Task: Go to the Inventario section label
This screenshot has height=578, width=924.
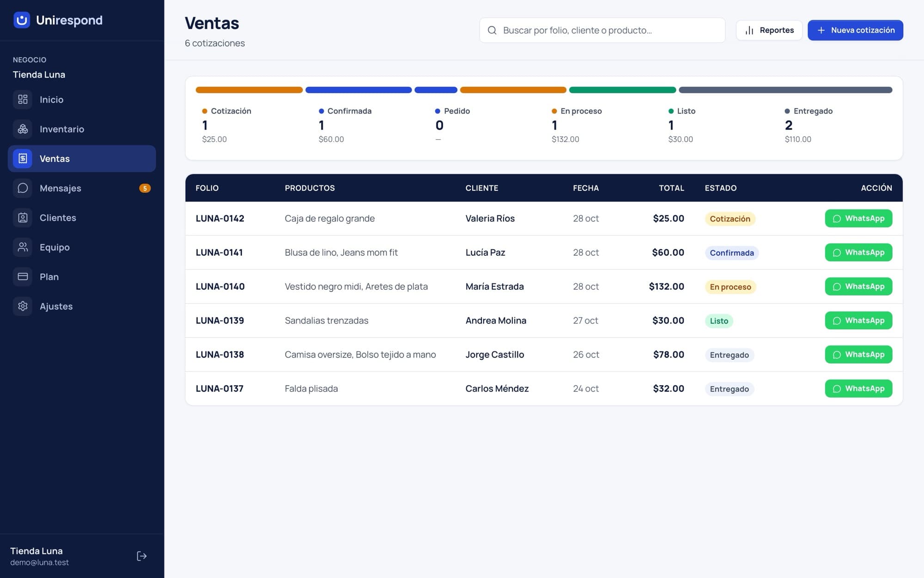Action: pos(62,129)
